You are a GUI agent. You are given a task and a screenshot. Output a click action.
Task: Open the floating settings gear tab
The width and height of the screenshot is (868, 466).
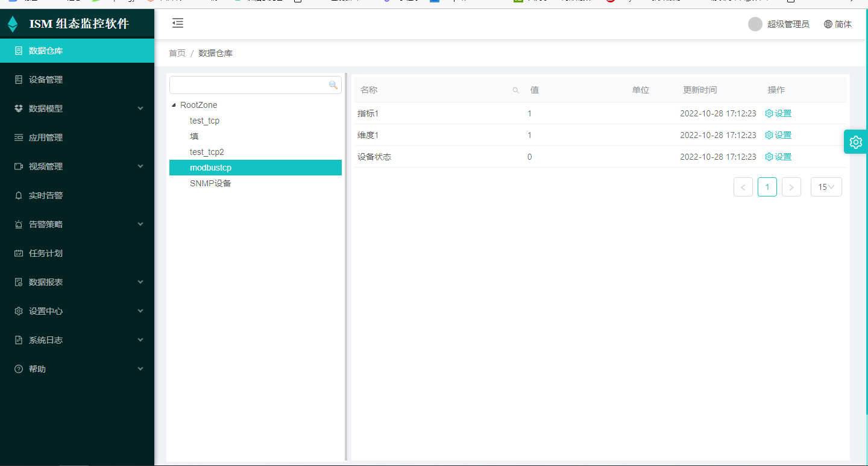(856, 142)
